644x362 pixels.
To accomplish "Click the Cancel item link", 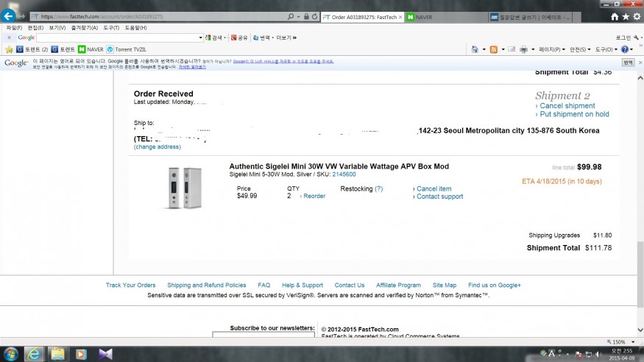I will click(434, 189).
